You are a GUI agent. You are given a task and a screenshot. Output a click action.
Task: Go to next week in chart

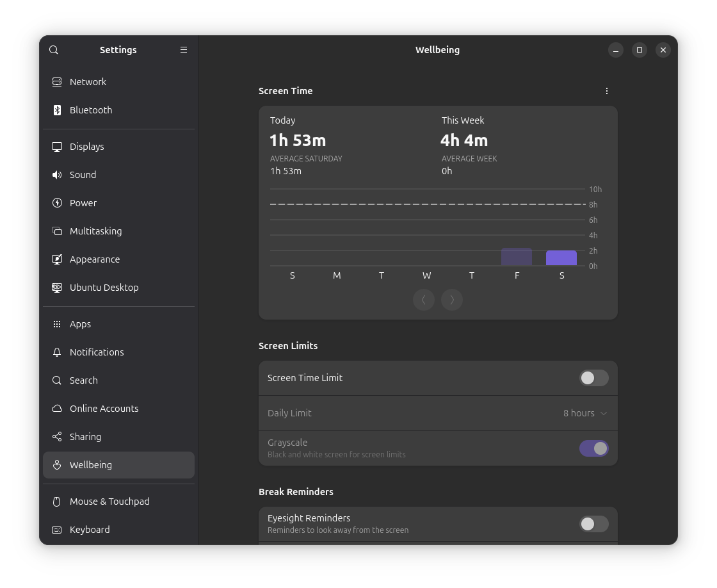tap(452, 300)
